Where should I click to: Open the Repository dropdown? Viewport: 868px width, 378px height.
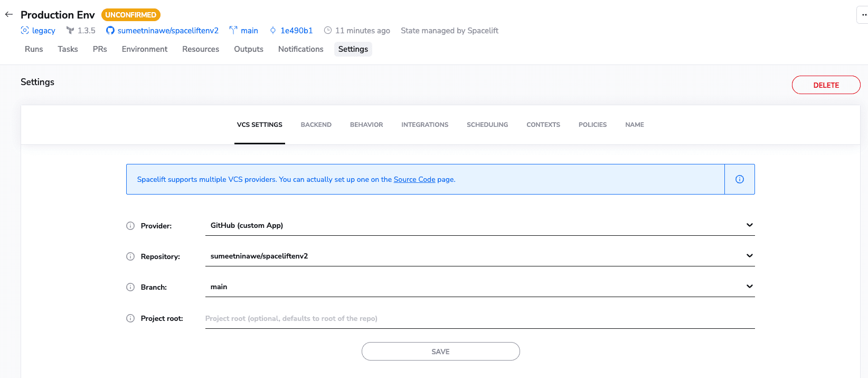point(480,256)
